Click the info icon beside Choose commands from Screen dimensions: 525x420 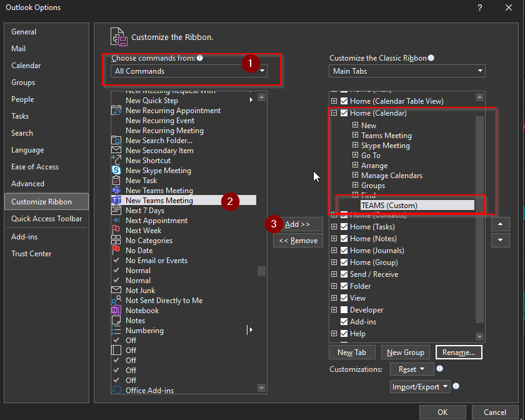pos(200,58)
